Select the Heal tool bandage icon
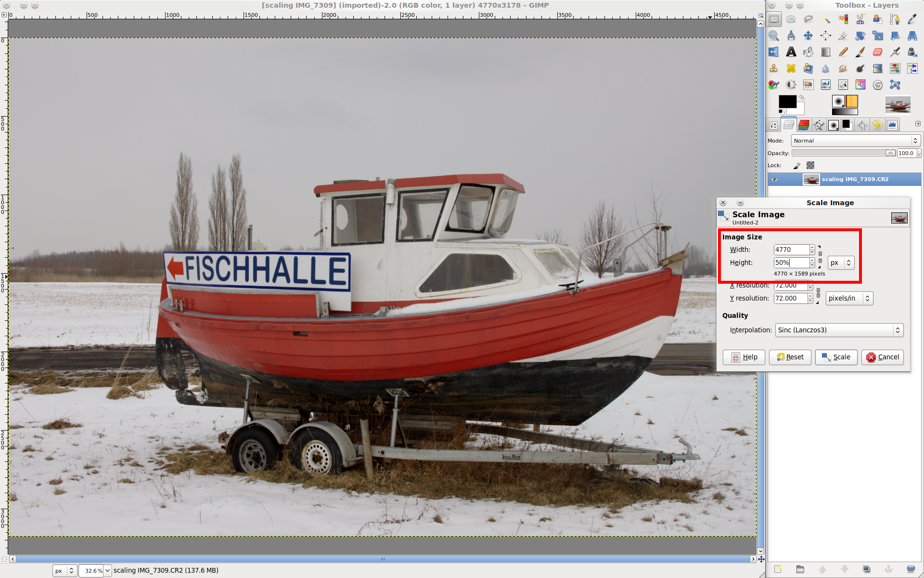 (791, 68)
